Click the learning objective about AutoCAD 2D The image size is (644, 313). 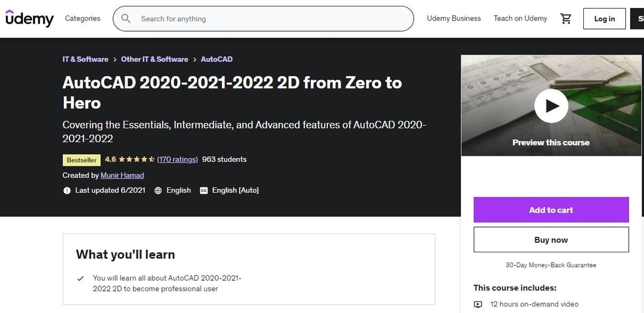coord(167,283)
